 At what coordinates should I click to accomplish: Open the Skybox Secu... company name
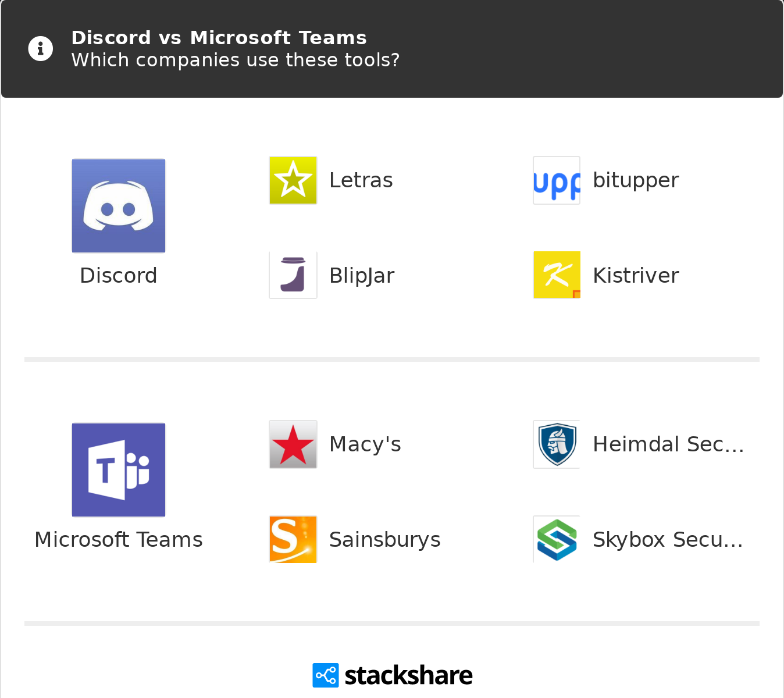click(668, 540)
